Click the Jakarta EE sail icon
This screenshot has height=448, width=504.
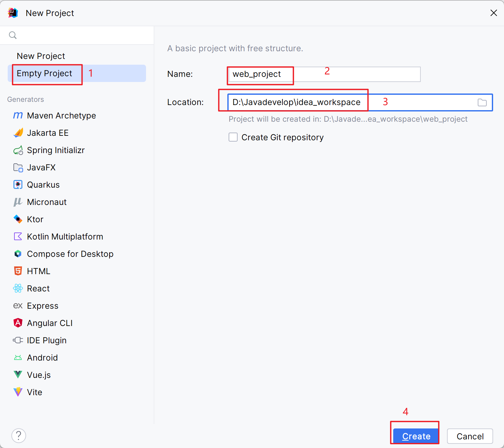tap(18, 133)
